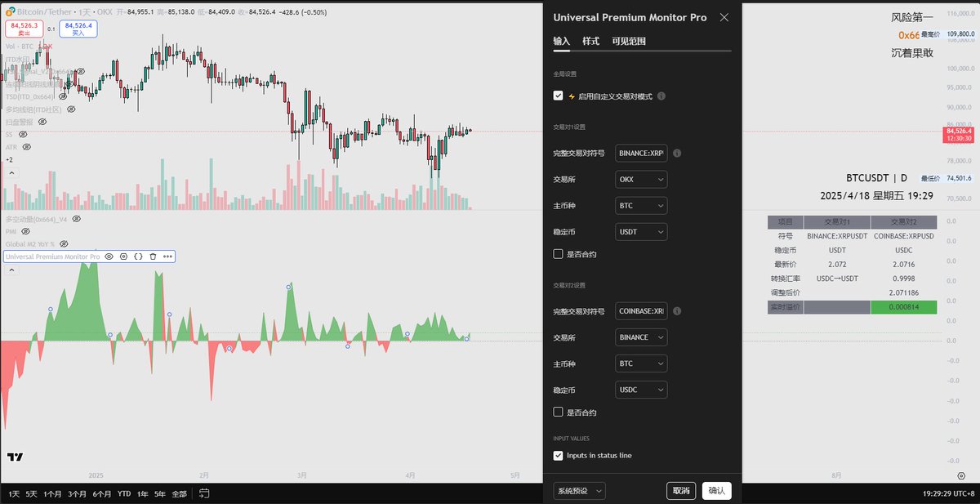
Task: Collapse the indicator legend with the caret button
Action: tap(11, 173)
